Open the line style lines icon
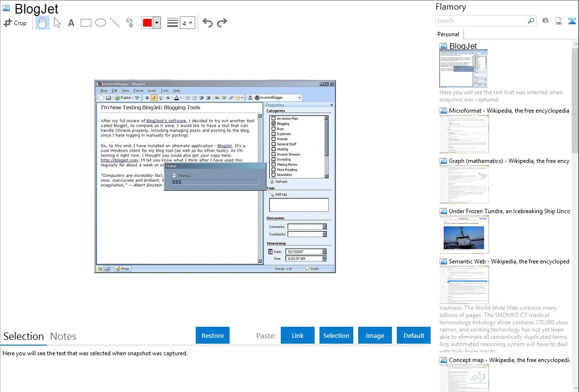 [x=173, y=23]
